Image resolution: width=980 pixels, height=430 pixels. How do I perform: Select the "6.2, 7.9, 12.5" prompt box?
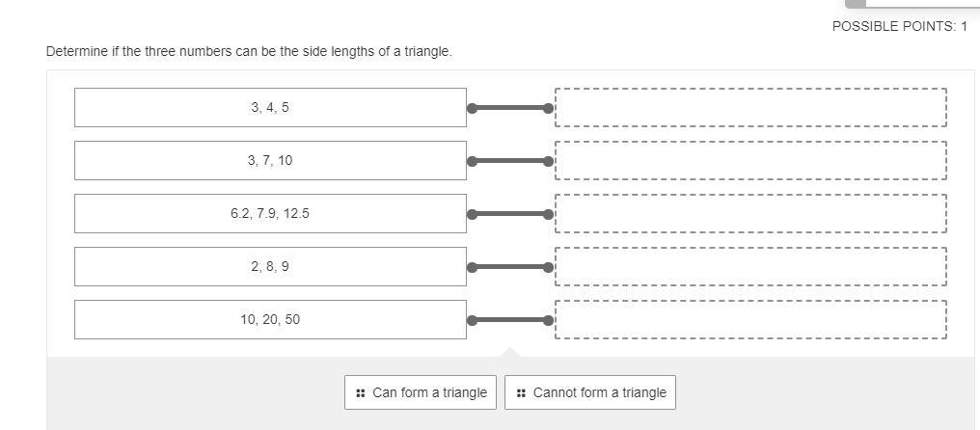270,214
